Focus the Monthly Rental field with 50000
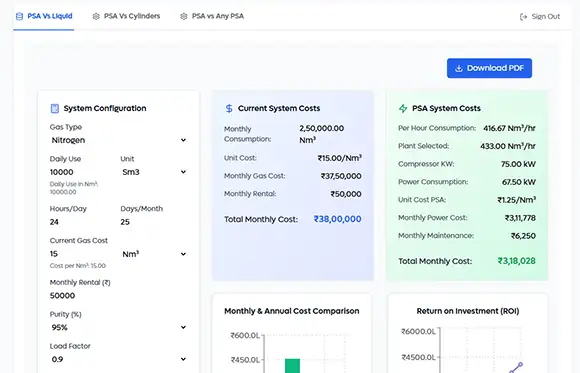 (x=118, y=296)
